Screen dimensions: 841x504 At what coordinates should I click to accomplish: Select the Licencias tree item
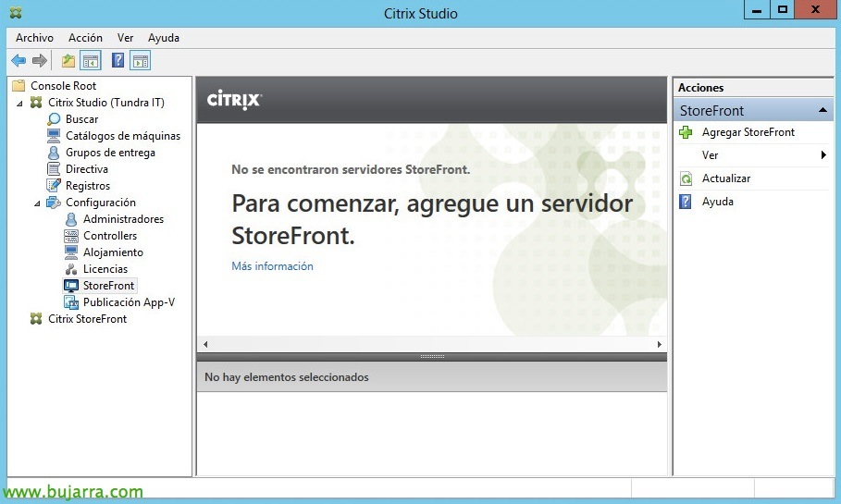(x=105, y=268)
